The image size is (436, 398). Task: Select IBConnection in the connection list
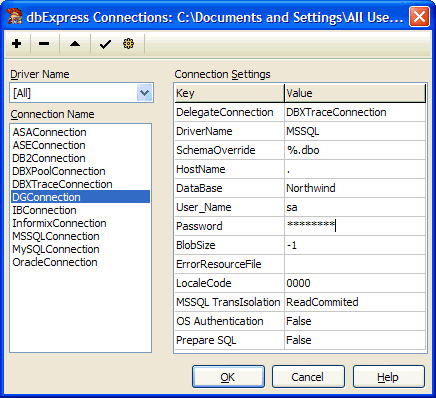tap(80, 210)
